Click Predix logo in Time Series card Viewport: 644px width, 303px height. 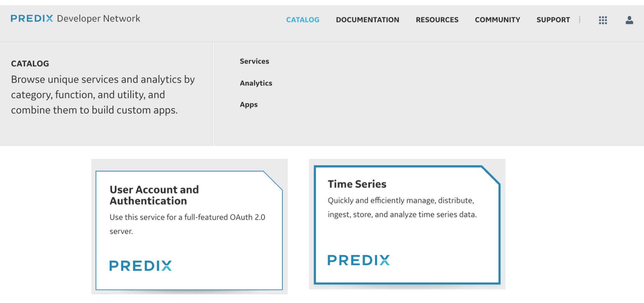(358, 260)
